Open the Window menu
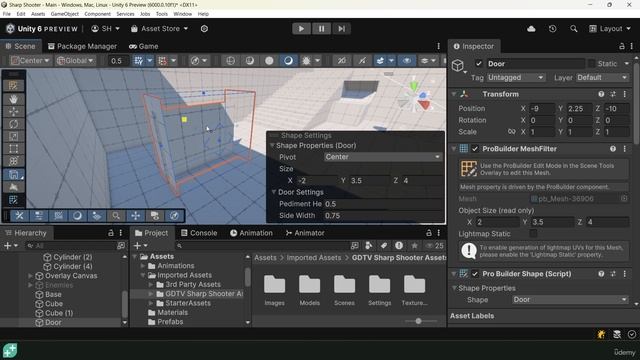This screenshot has width=640, height=360. (182, 14)
